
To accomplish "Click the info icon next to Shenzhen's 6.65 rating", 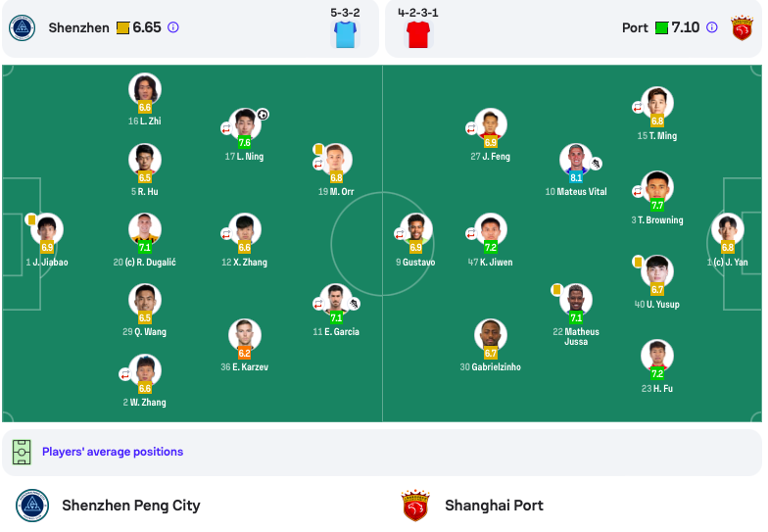I will tap(172, 27).
